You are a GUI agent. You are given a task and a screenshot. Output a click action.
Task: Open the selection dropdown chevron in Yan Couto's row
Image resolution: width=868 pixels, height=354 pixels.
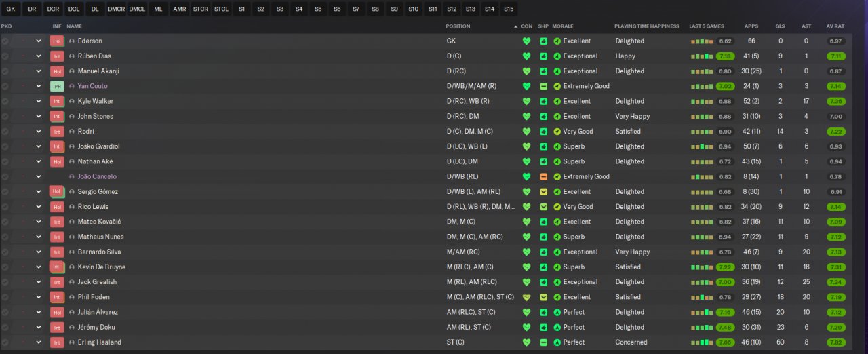point(39,86)
